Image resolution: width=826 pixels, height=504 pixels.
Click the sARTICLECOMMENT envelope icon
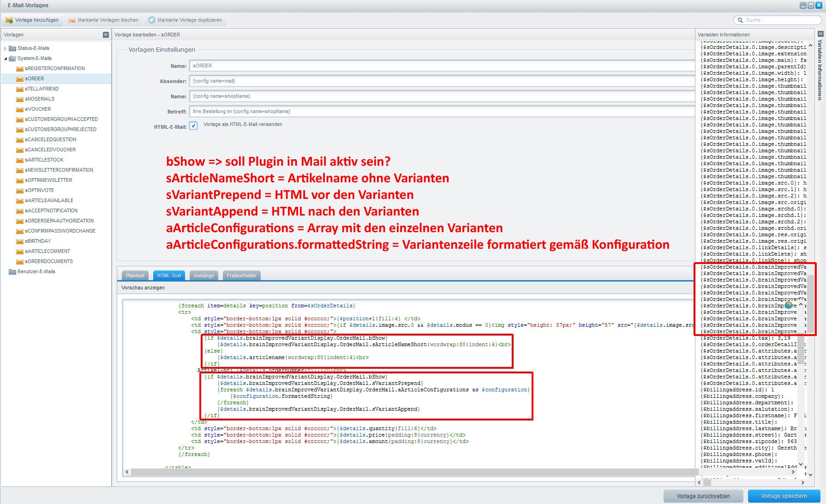[x=19, y=251]
